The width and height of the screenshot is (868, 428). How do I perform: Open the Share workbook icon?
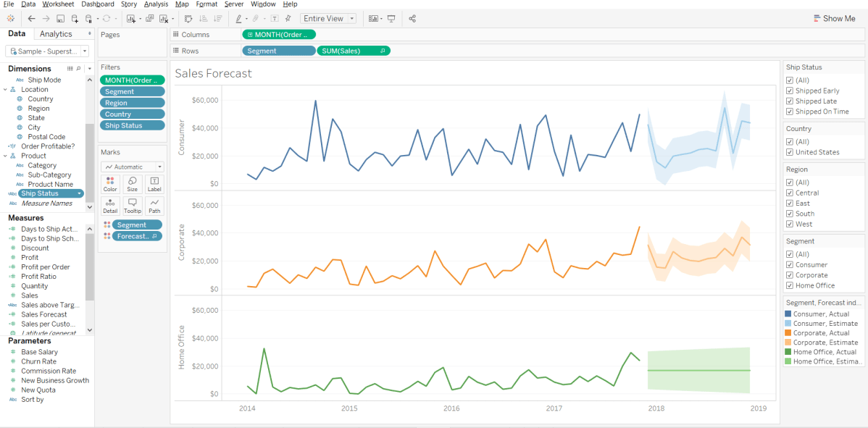412,19
